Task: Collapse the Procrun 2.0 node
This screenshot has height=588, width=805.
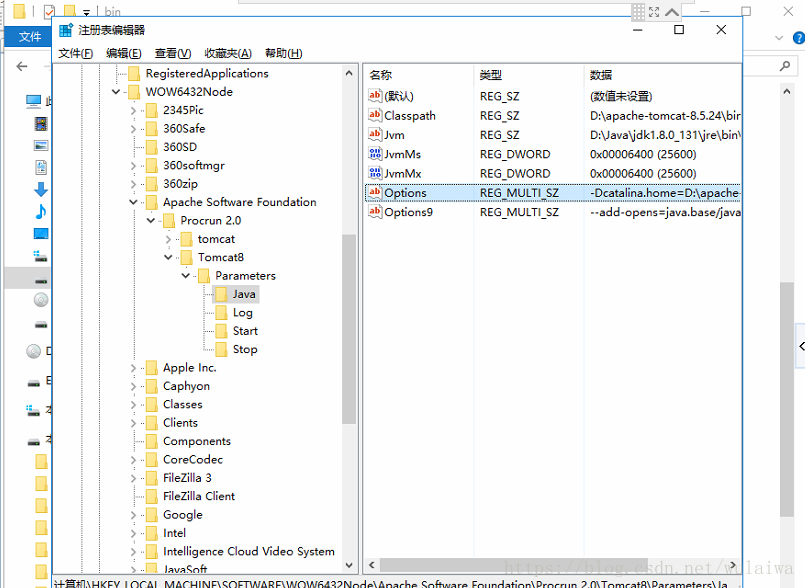Action: pyautogui.click(x=151, y=221)
